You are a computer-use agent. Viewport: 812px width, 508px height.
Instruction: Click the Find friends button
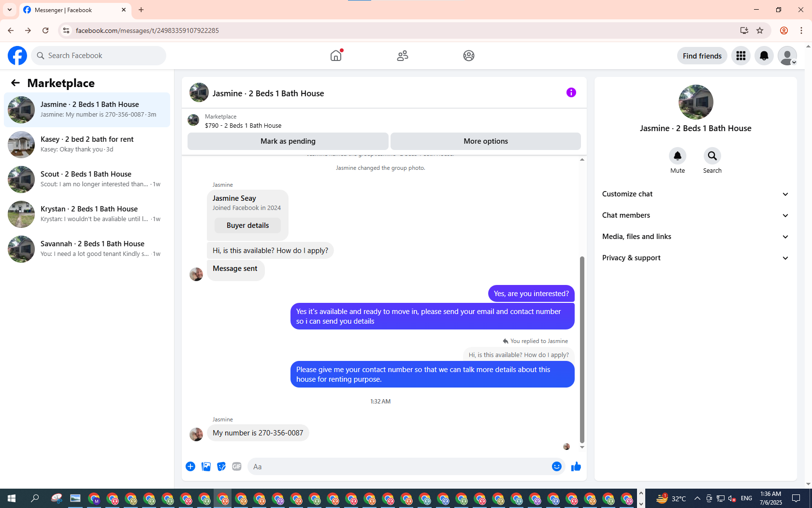point(702,56)
